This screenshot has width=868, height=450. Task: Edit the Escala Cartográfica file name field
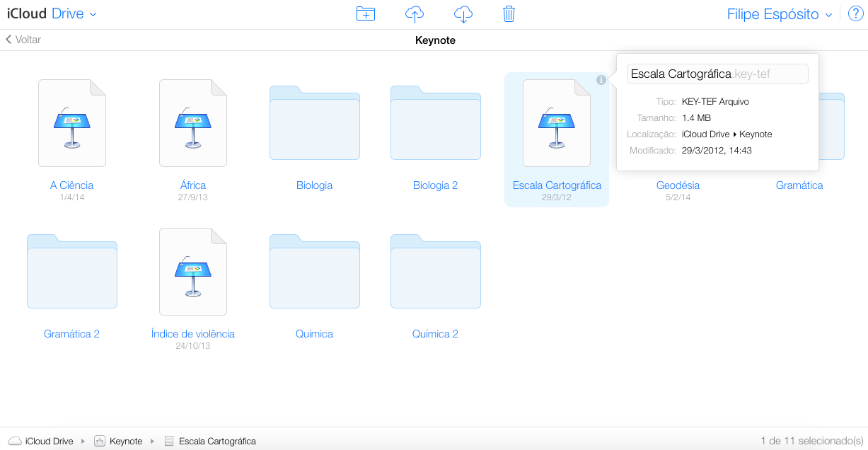point(717,74)
